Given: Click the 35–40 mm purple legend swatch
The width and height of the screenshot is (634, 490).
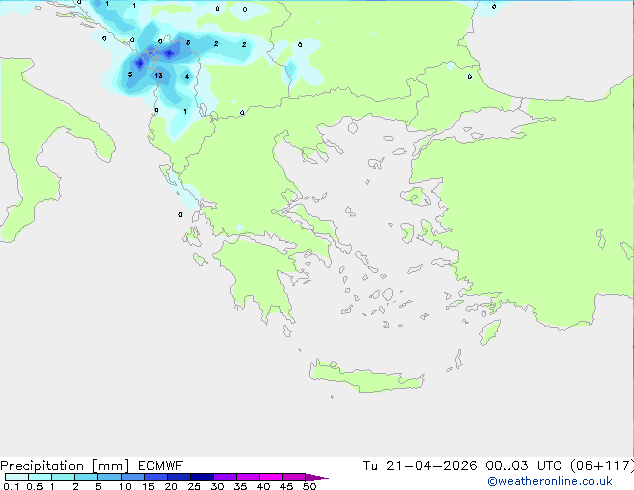Looking at the screenshot, I should pos(247,477).
